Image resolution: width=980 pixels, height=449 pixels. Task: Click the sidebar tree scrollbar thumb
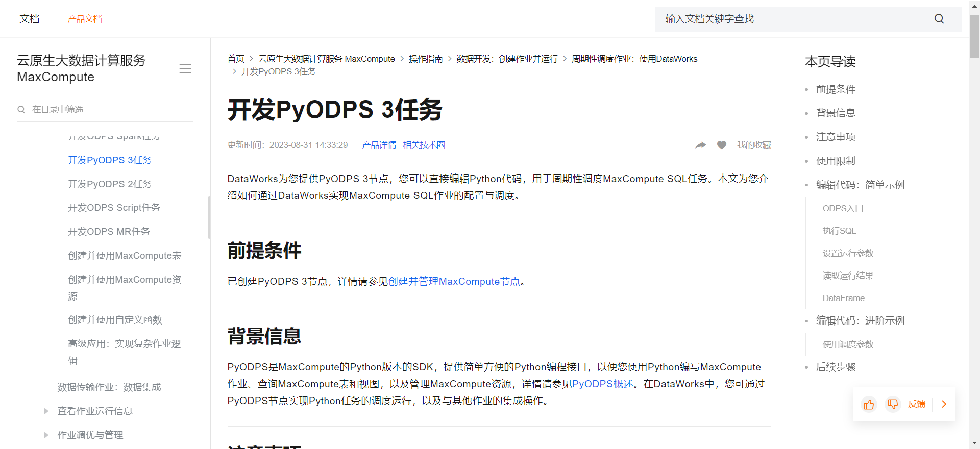[209, 217]
